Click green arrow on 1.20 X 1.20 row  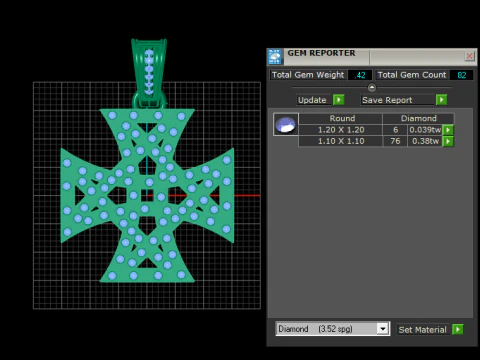(x=448, y=130)
